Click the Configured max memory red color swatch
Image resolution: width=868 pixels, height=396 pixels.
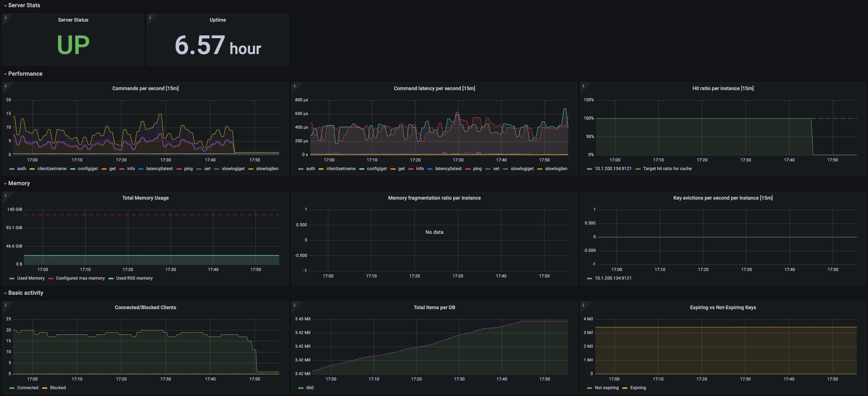[51, 278]
